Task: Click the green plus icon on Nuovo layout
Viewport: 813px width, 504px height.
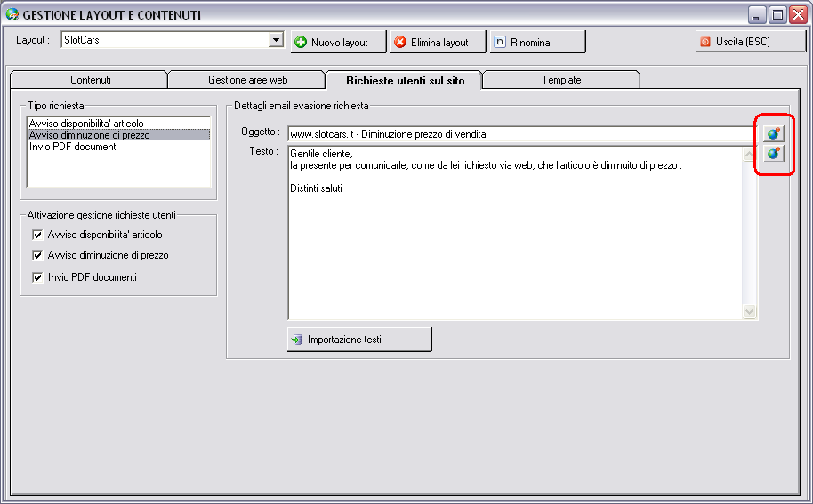Action: click(x=301, y=42)
